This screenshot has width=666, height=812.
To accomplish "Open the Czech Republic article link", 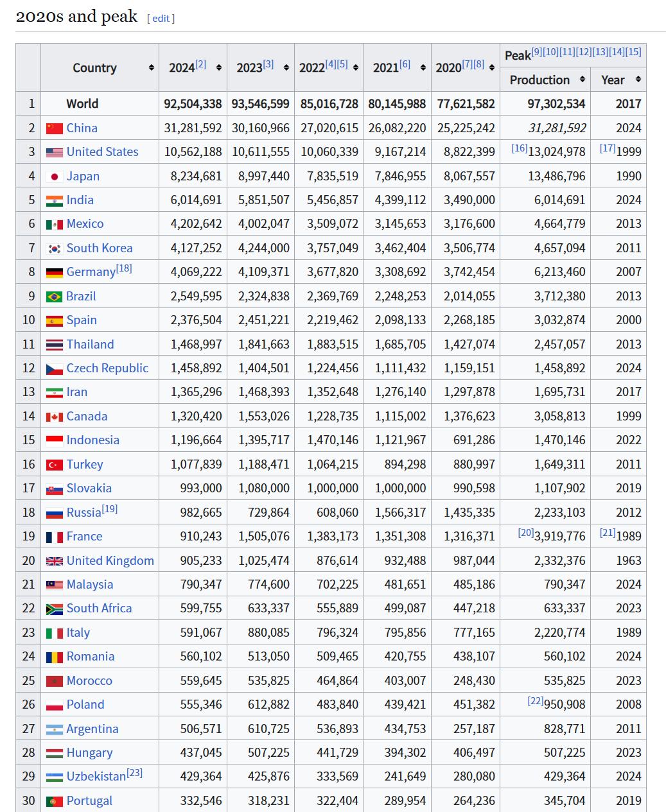I will (x=107, y=368).
